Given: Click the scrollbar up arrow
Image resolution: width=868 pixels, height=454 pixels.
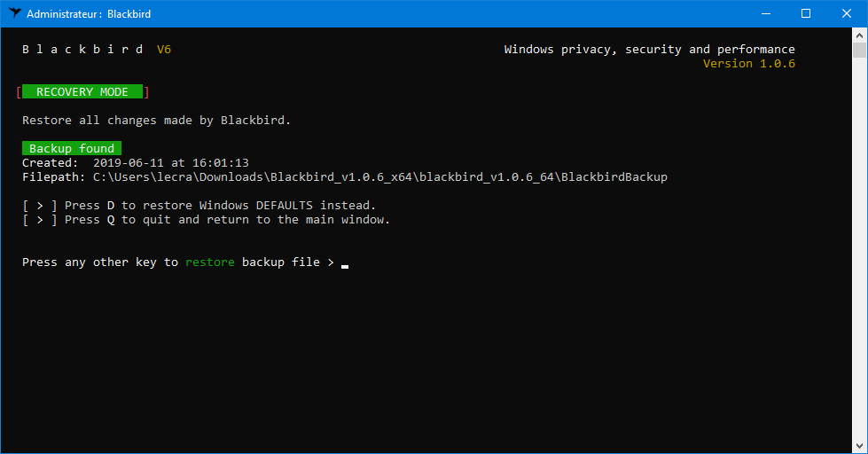Looking at the screenshot, I should [859, 35].
